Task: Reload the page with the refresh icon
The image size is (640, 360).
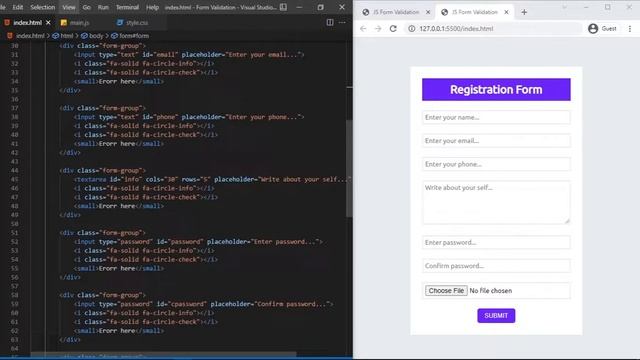Action: [393, 29]
